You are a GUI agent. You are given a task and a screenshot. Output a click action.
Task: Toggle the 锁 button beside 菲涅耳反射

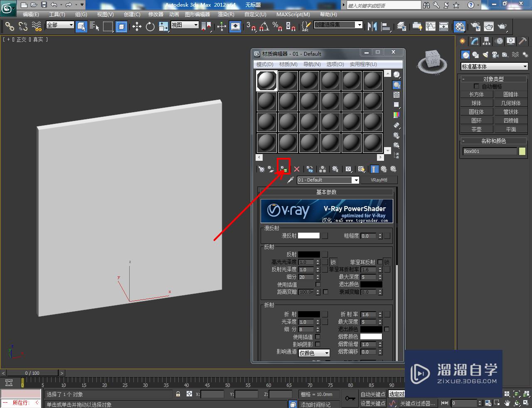pos(387,262)
